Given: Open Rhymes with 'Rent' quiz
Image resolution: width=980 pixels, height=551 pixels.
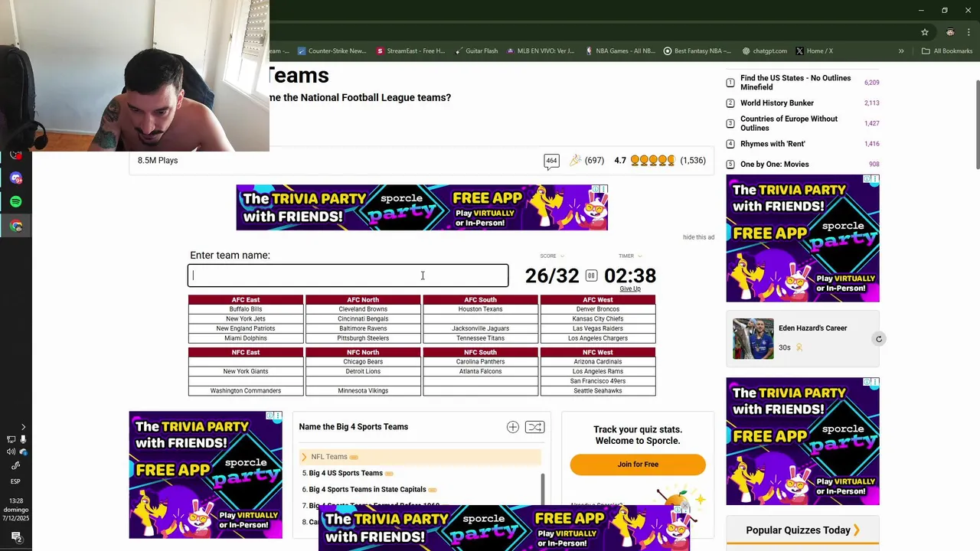Looking at the screenshot, I should (x=773, y=144).
